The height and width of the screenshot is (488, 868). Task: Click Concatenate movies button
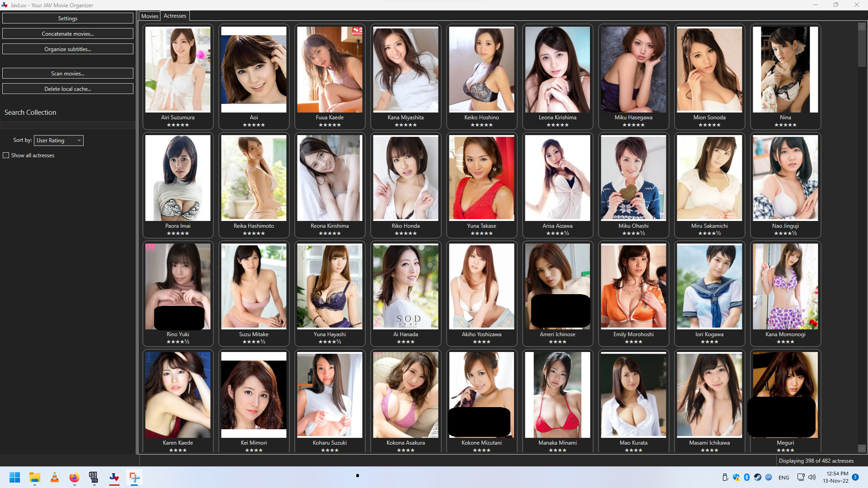[68, 34]
